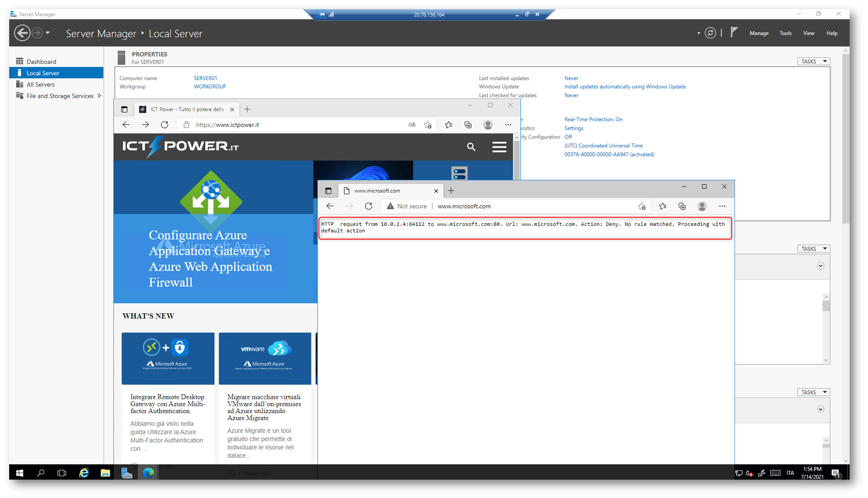Image resolution: width=868 pixels, height=498 pixels.
Task: Open a new tab in the ICT Power window
Action: (x=247, y=109)
